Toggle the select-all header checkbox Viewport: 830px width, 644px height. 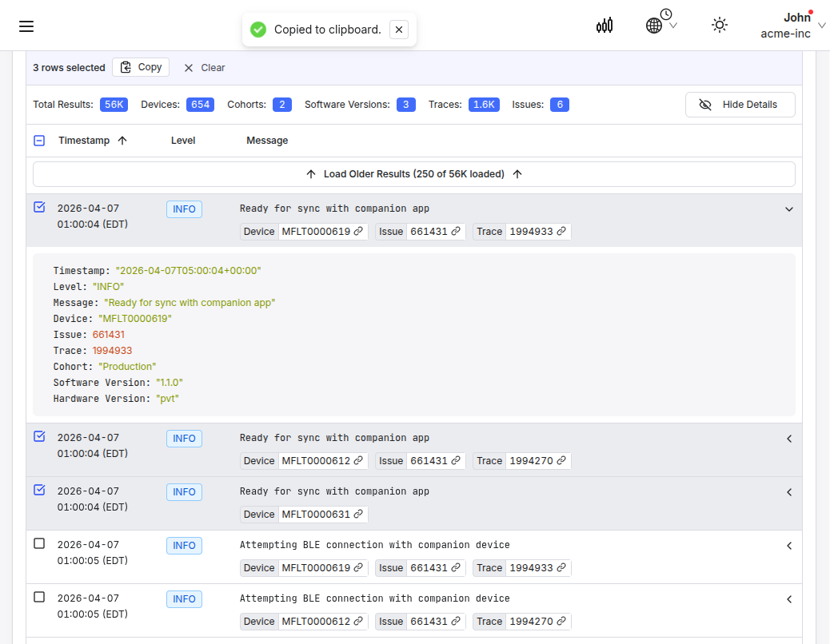[x=39, y=141]
